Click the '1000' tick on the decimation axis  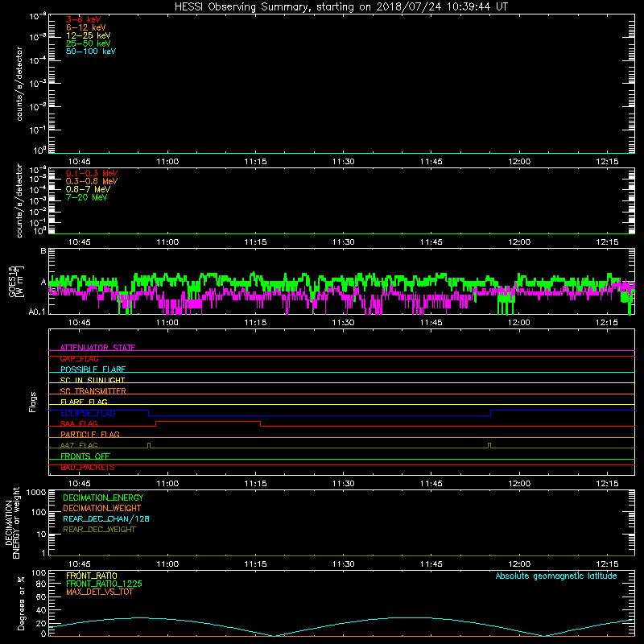click(36, 493)
